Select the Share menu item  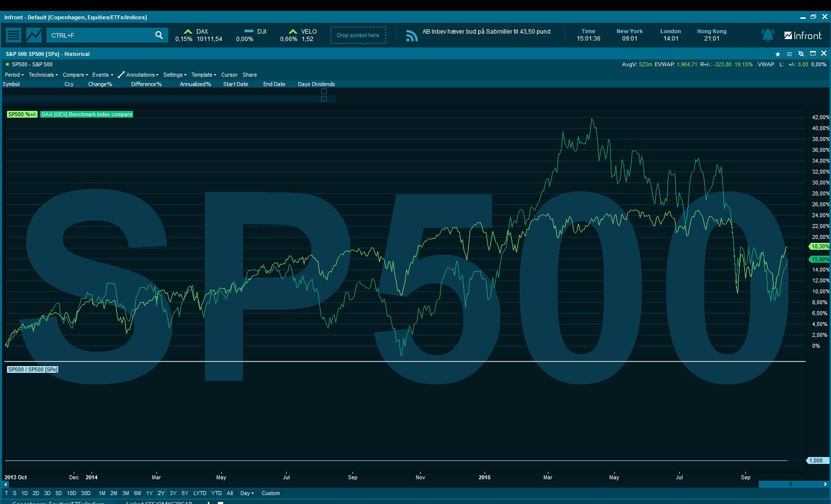tap(249, 75)
